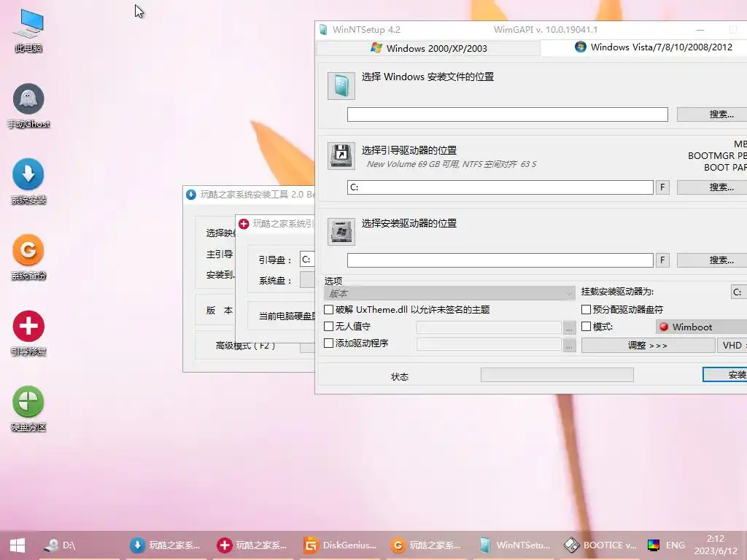Enable 预分配驱动器盘符 checkbox

587,309
